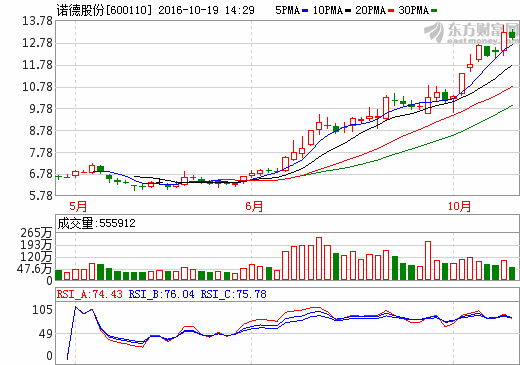This screenshot has width=520, height=365.
Task: Click the 5月 date axis label
Action: (78, 206)
